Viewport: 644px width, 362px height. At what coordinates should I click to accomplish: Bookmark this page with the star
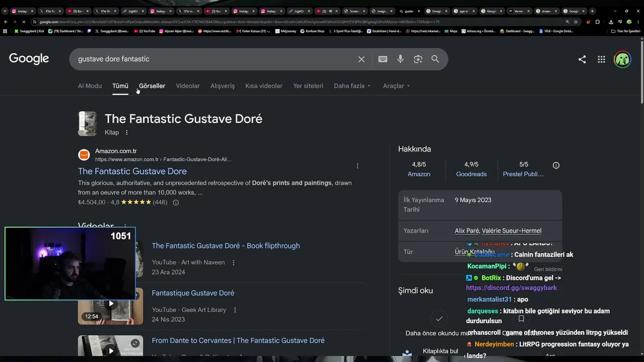click(576, 22)
